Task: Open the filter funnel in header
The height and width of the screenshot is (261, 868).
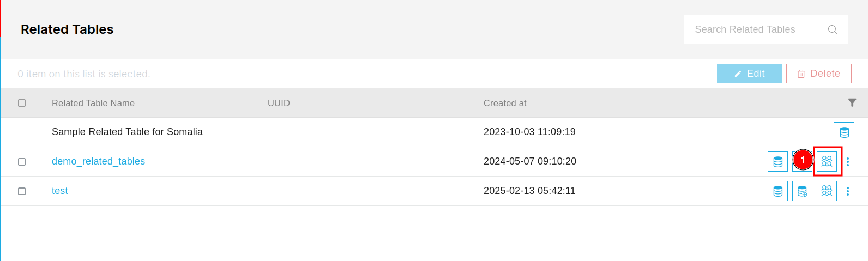Action: [x=852, y=102]
